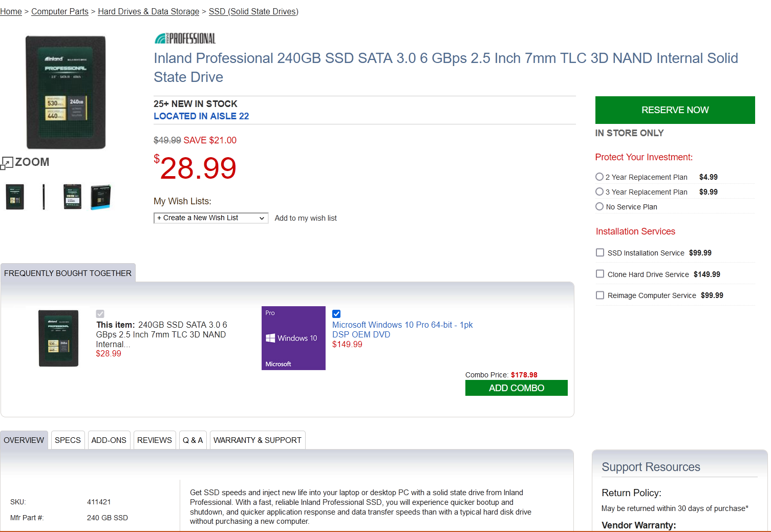Open the WARRANTY & SUPPORT tab
Image resolution: width=771 pixels, height=532 pixels.
(x=258, y=440)
